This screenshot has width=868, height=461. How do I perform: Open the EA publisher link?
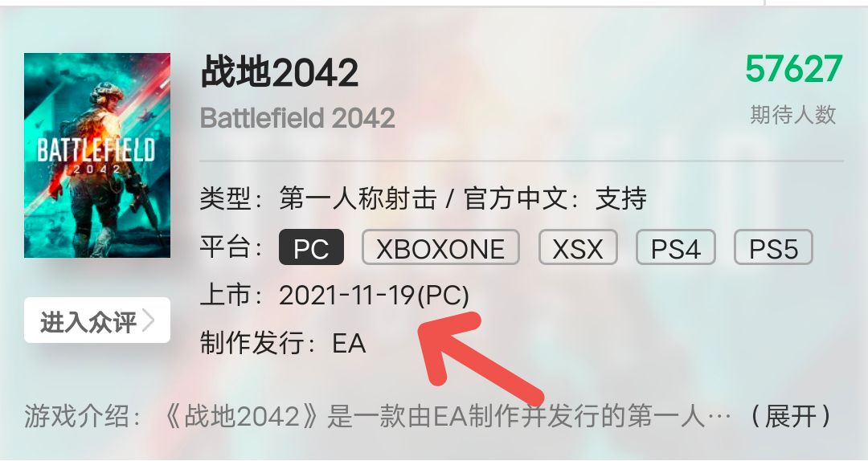point(349,343)
